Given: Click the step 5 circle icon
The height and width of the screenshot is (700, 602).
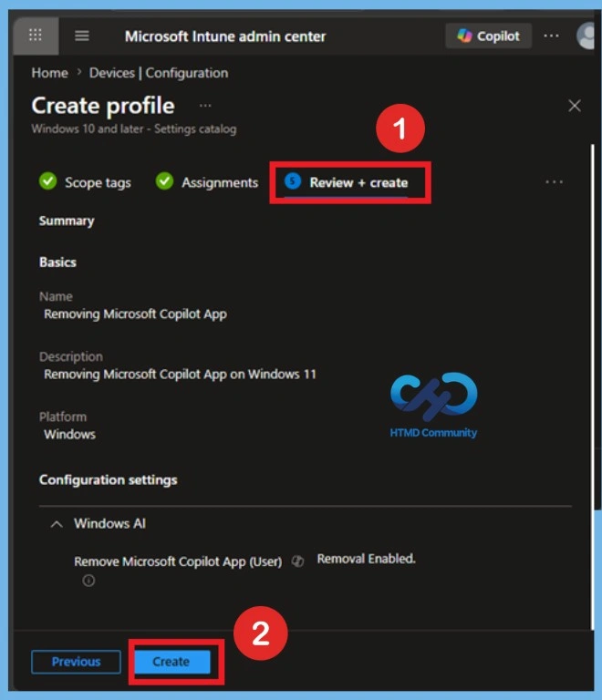Looking at the screenshot, I should (293, 181).
